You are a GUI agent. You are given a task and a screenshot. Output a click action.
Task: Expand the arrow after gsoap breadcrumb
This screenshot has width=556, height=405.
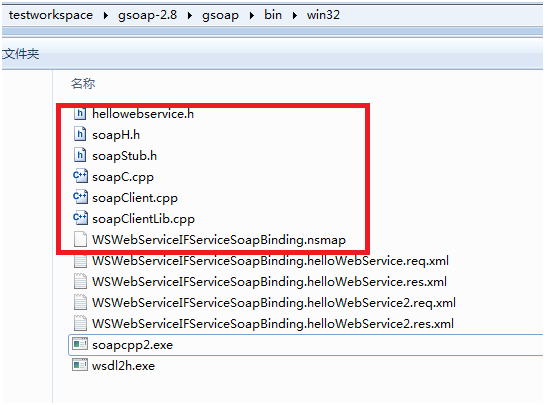[x=251, y=16]
